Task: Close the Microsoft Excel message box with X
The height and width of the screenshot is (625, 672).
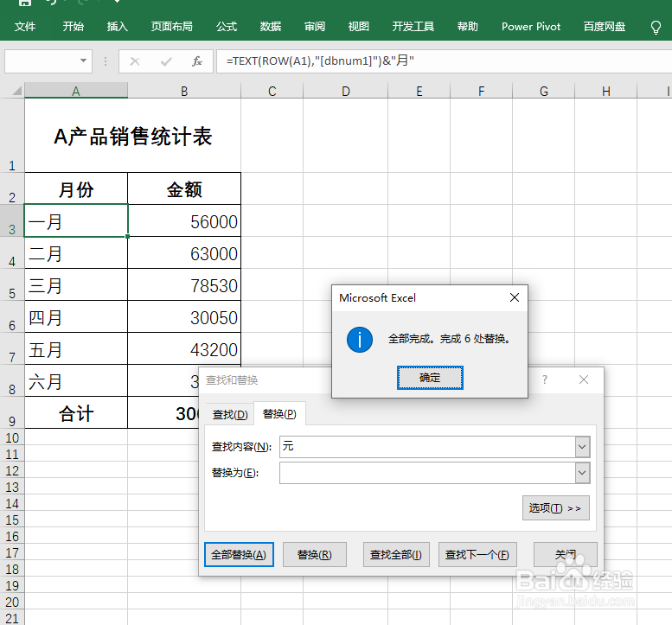Action: (515, 297)
